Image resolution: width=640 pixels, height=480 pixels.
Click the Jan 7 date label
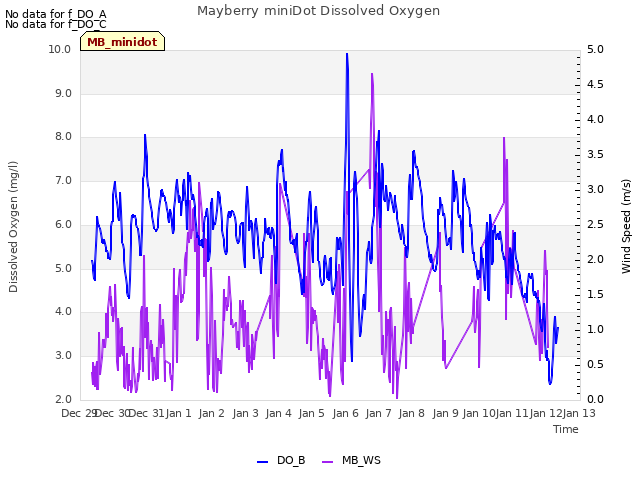coord(379,413)
